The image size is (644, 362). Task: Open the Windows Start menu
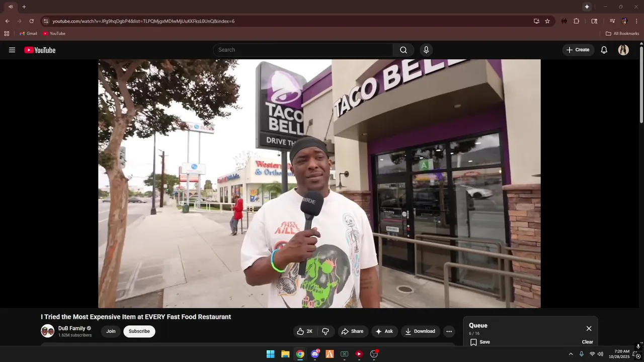(270, 354)
